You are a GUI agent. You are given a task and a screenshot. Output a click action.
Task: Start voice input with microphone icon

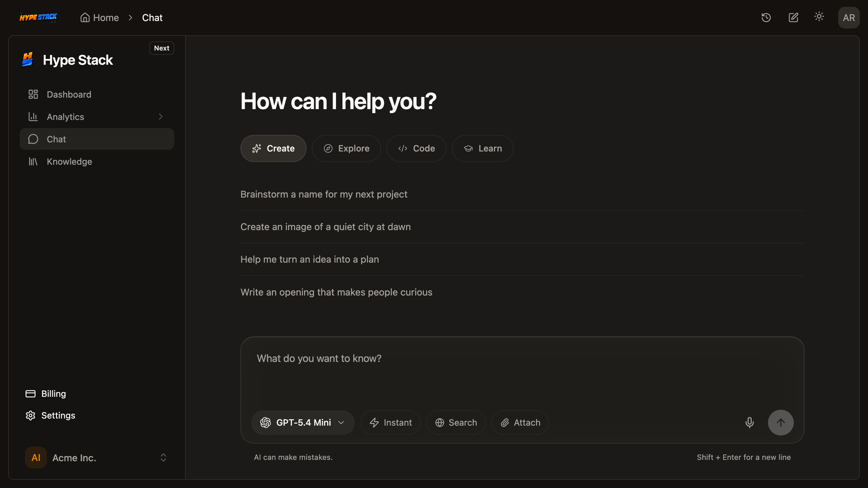point(749,423)
